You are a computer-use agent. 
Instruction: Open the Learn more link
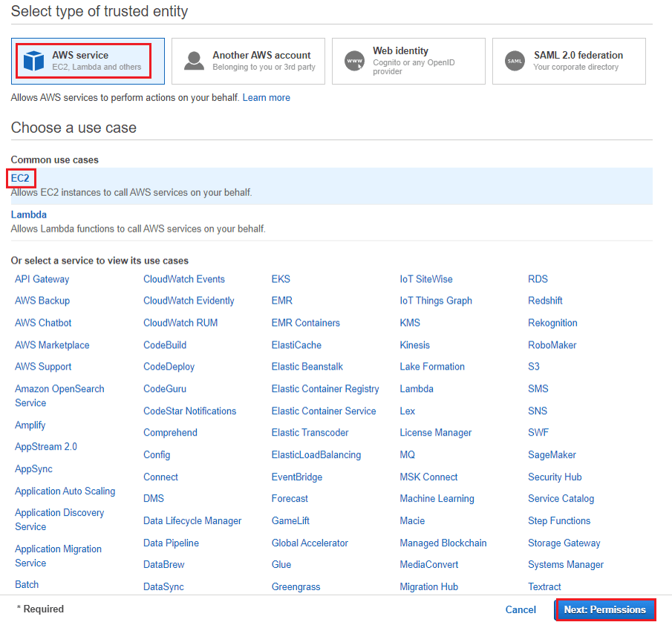pyautogui.click(x=266, y=97)
